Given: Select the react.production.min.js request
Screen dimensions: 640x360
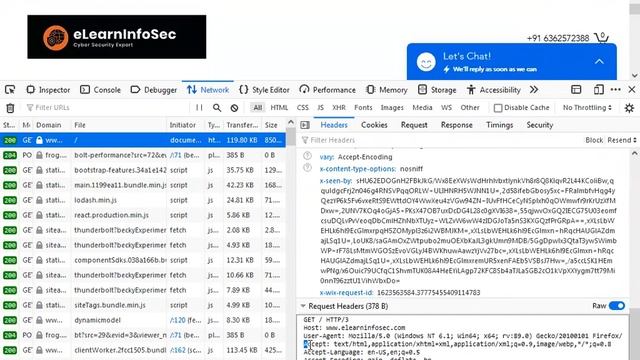Looking at the screenshot, I should 143,215.
